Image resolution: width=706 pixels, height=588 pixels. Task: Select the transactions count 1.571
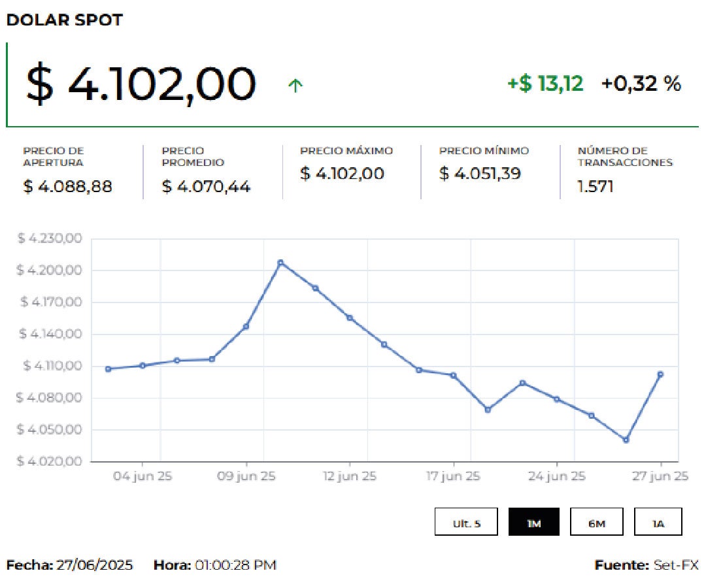point(596,187)
